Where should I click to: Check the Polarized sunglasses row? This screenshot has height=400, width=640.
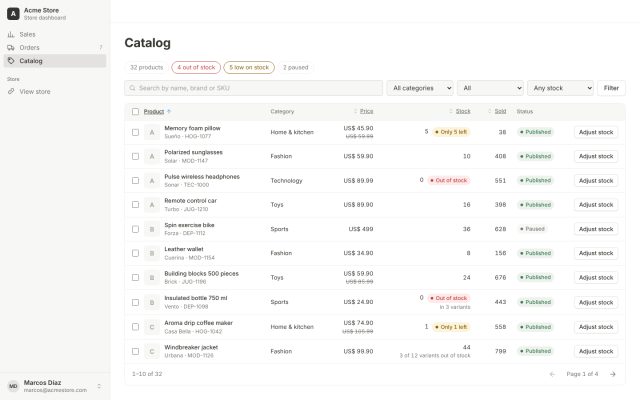pos(136,156)
